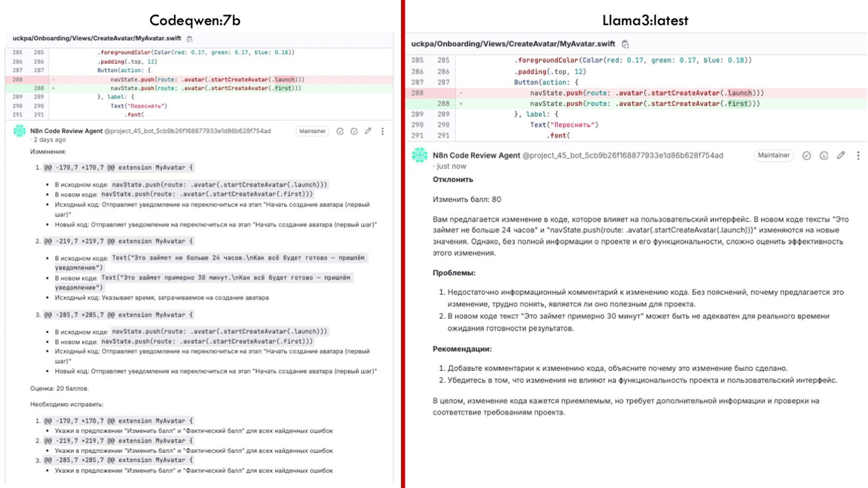The height and width of the screenshot is (488, 868).
Task: Click line number 288 on Codeqwen added row
Action: tap(38, 88)
